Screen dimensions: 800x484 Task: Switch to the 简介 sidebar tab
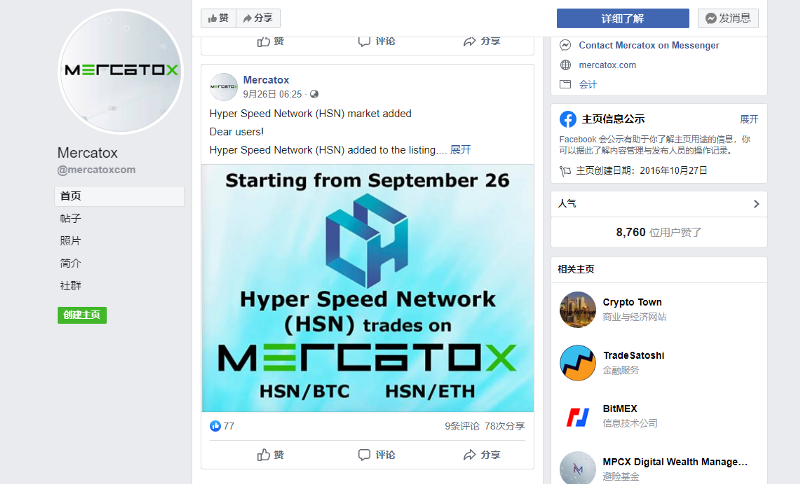click(70, 264)
